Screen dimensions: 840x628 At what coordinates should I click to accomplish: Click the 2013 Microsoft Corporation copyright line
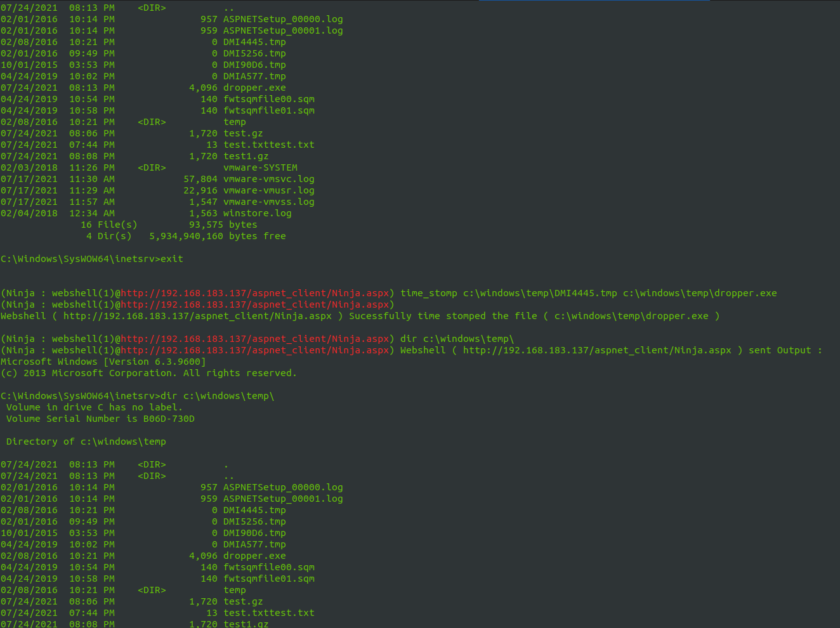click(x=149, y=373)
